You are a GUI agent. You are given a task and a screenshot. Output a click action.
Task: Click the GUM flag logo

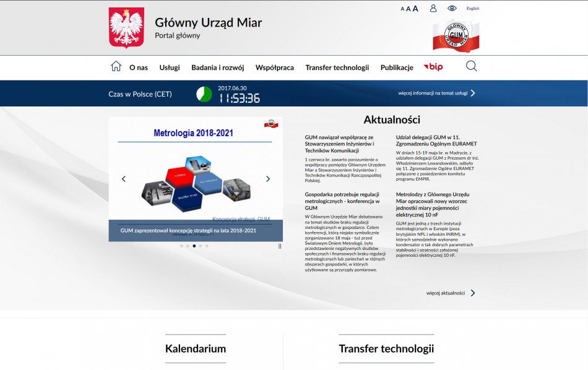(x=456, y=35)
